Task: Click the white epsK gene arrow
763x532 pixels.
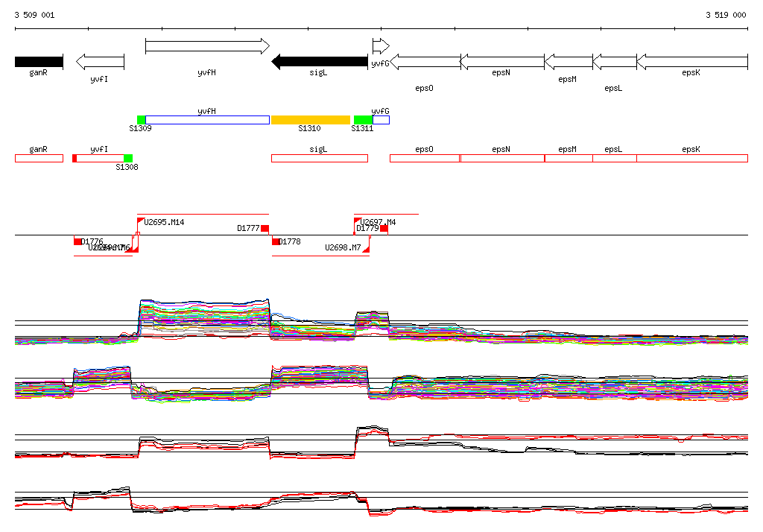Action: pos(692,62)
